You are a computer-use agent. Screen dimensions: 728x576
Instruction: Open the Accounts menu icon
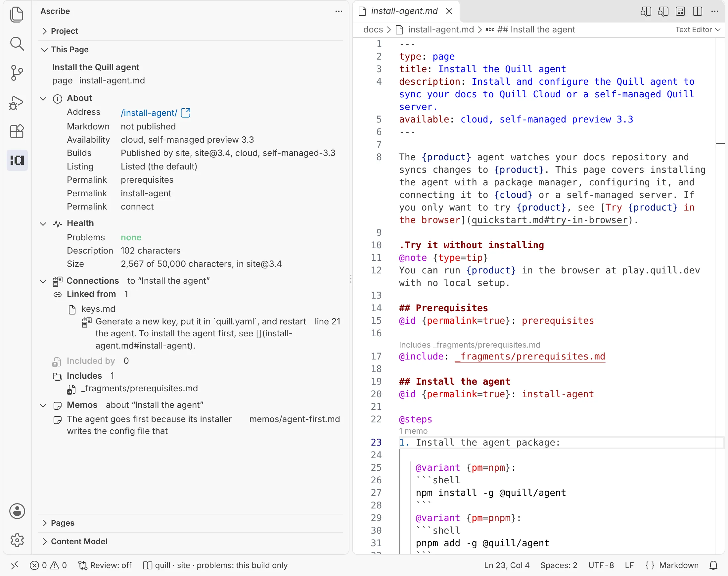click(17, 511)
